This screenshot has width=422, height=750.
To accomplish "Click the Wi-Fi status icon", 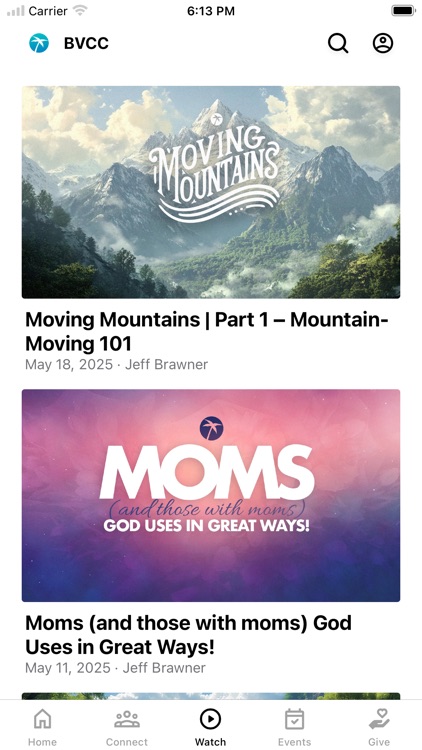I will pyautogui.click(x=81, y=11).
